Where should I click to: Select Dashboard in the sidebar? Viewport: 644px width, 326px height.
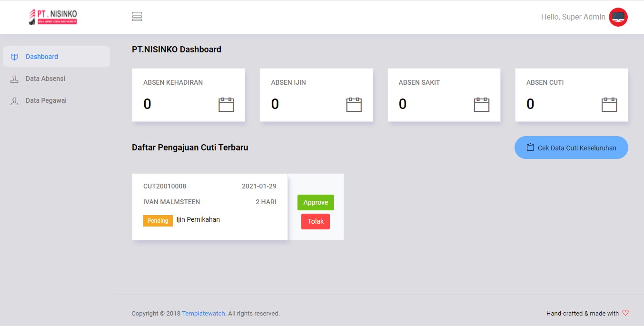point(42,57)
